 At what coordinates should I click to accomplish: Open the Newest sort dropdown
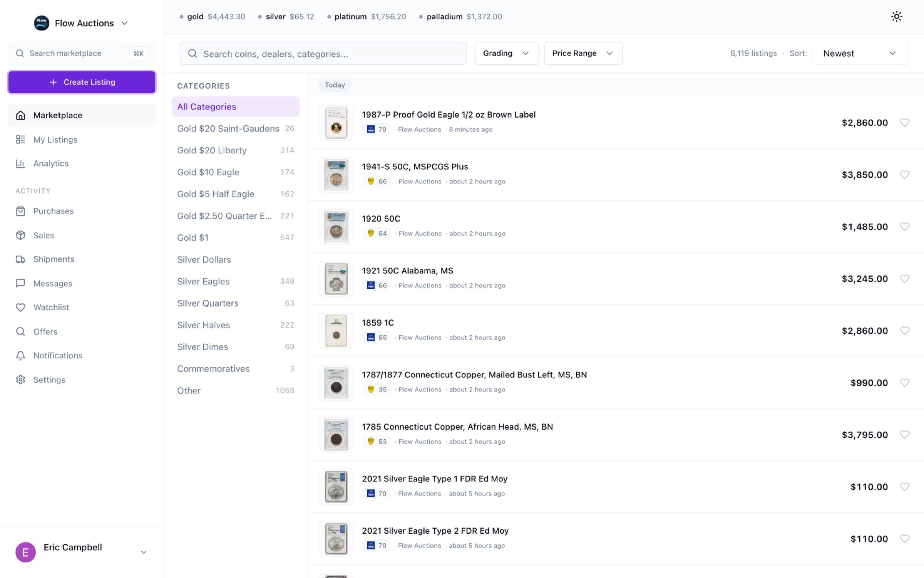(860, 53)
